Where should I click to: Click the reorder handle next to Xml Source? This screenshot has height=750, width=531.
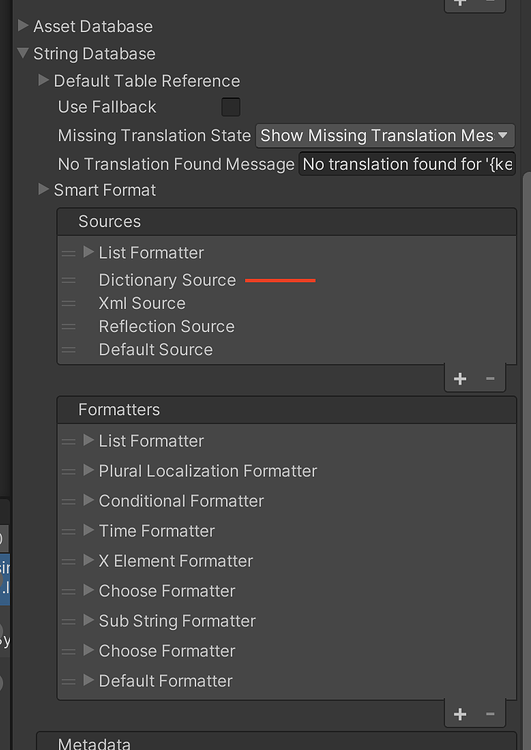click(68, 303)
